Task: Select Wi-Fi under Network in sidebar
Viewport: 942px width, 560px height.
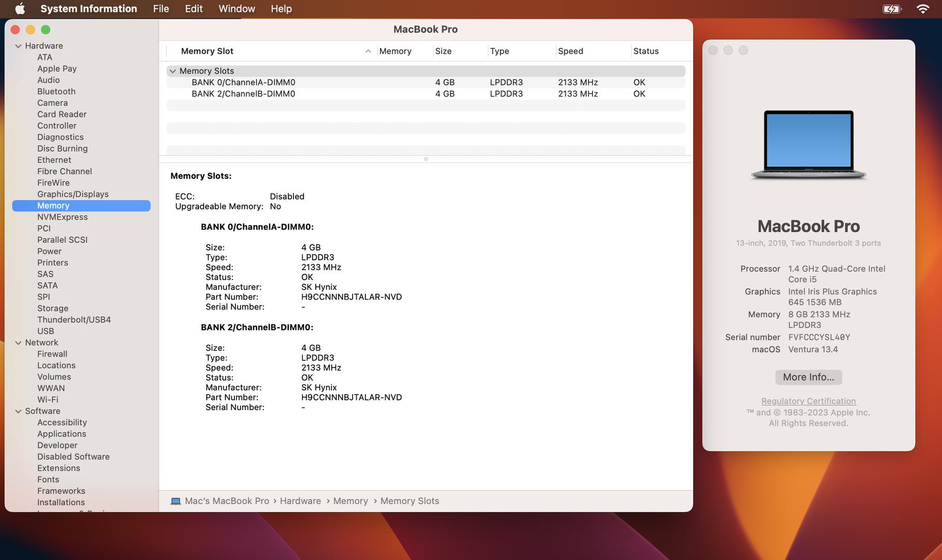Action: click(x=48, y=399)
